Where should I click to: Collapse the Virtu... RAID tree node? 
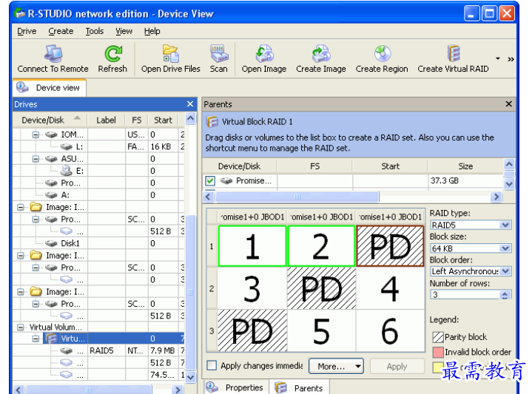pyautogui.click(x=36, y=339)
